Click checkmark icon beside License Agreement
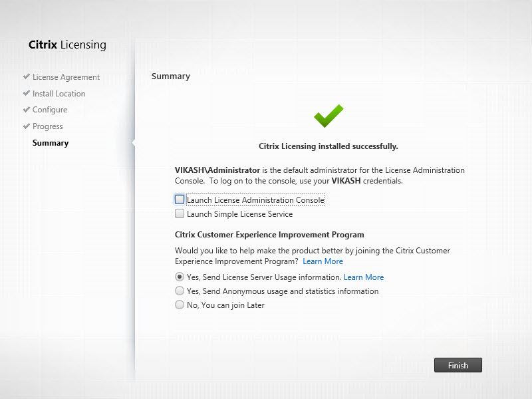 click(x=27, y=76)
